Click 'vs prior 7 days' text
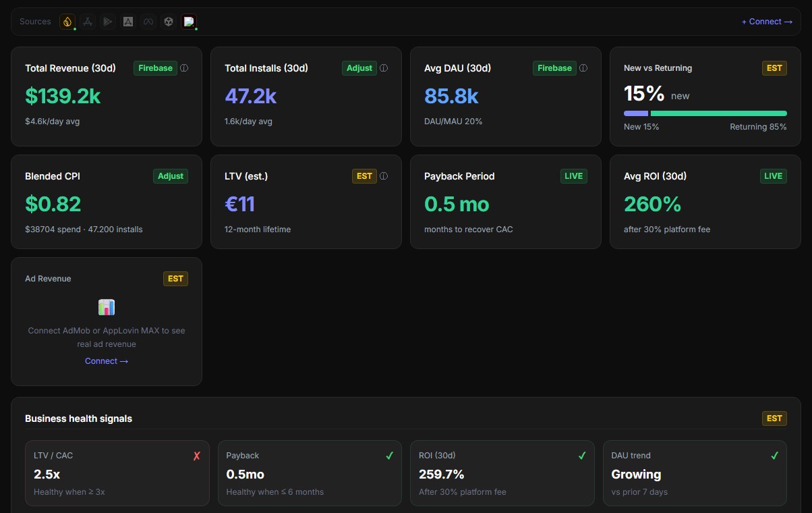Screen dimensions: 812x513 [x=639, y=492]
